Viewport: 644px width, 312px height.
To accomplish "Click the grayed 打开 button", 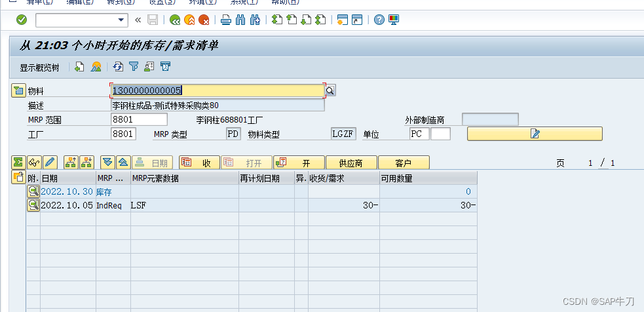I will (x=246, y=163).
